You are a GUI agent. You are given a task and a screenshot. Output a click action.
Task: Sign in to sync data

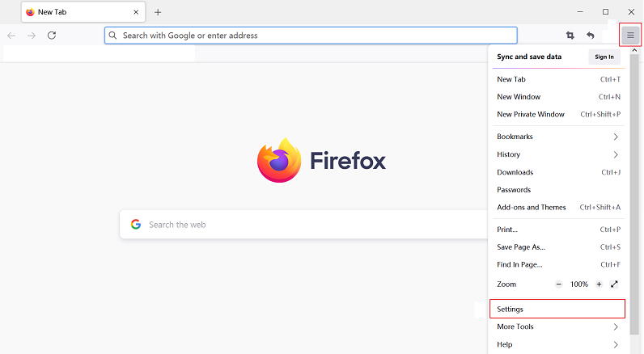coord(604,57)
